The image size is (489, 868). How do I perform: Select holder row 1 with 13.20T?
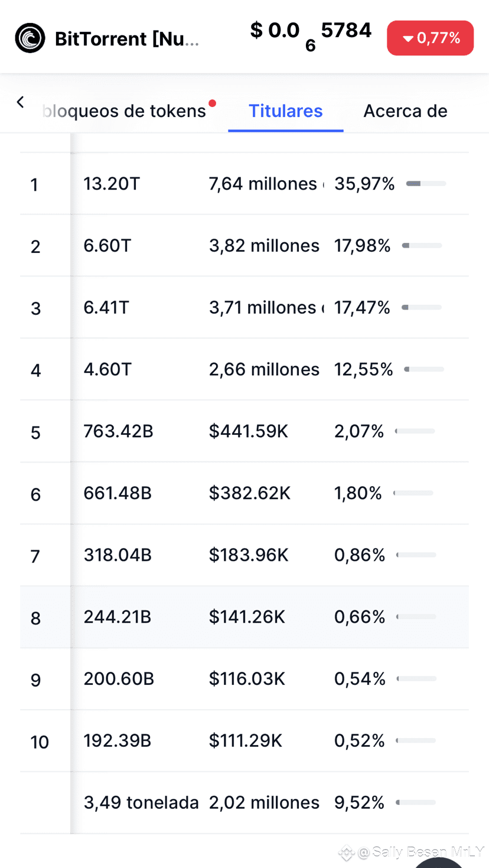click(x=244, y=184)
